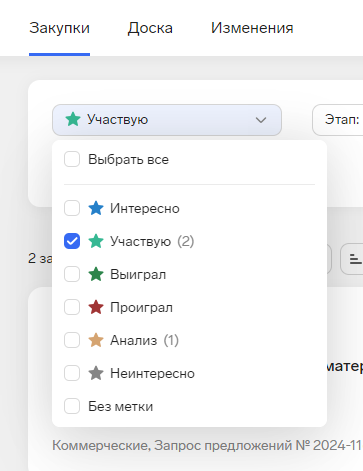The width and height of the screenshot is (363, 471).
Task: Click the teal star beside Участвую option
Action: 96,241
